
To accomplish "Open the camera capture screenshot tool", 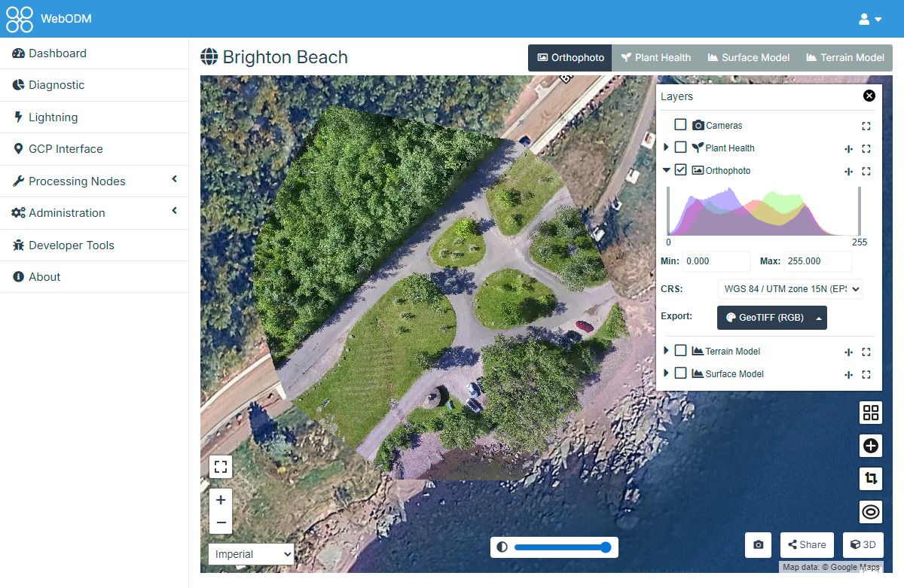I will coord(758,545).
